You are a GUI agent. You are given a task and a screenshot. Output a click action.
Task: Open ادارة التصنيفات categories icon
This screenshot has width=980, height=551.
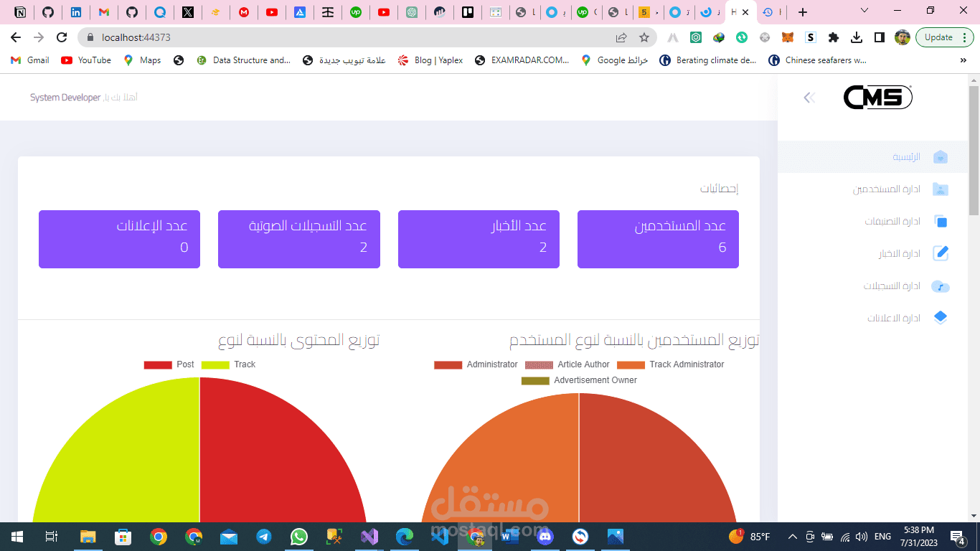(x=941, y=222)
